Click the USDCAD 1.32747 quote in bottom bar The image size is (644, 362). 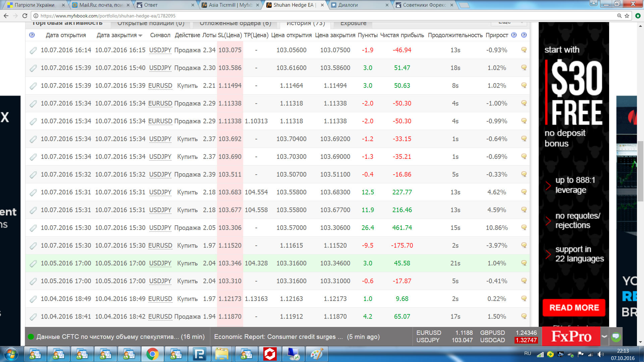tap(508, 340)
